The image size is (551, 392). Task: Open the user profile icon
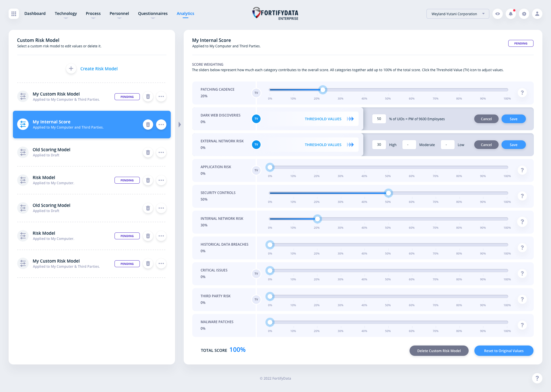tap(537, 13)
